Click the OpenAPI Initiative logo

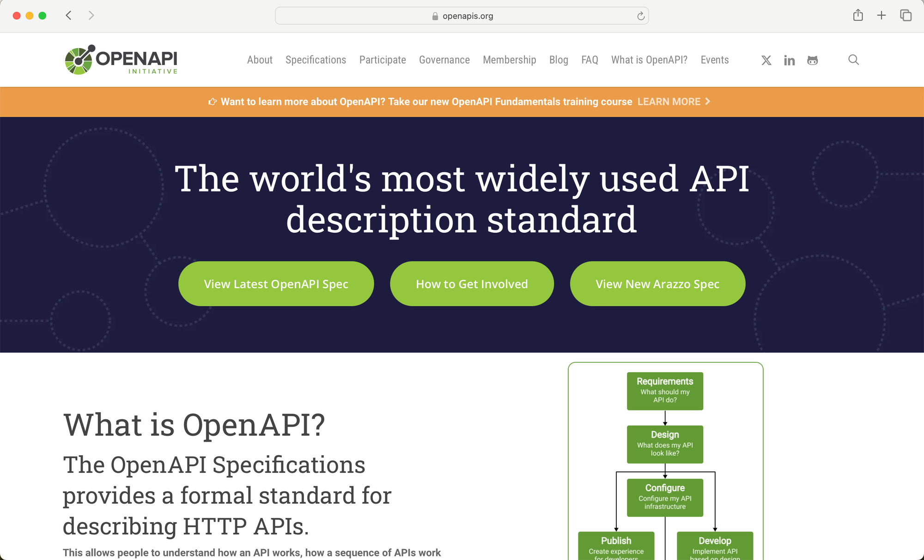point(121,60)
